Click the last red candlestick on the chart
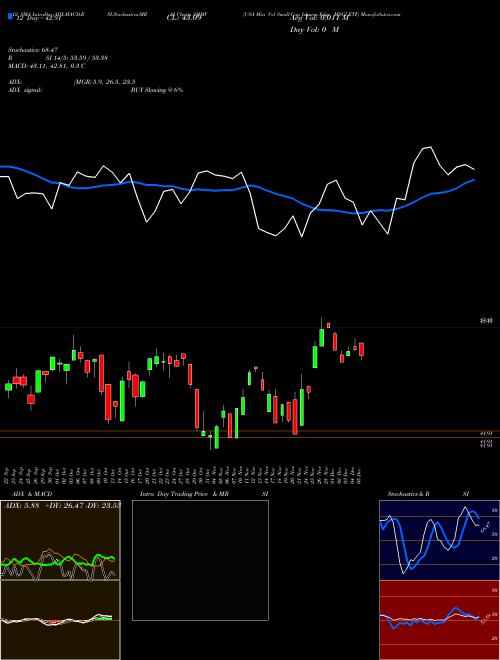Viewport: 500px width, 660px height. pyautogui.click(x=362, y=349)
